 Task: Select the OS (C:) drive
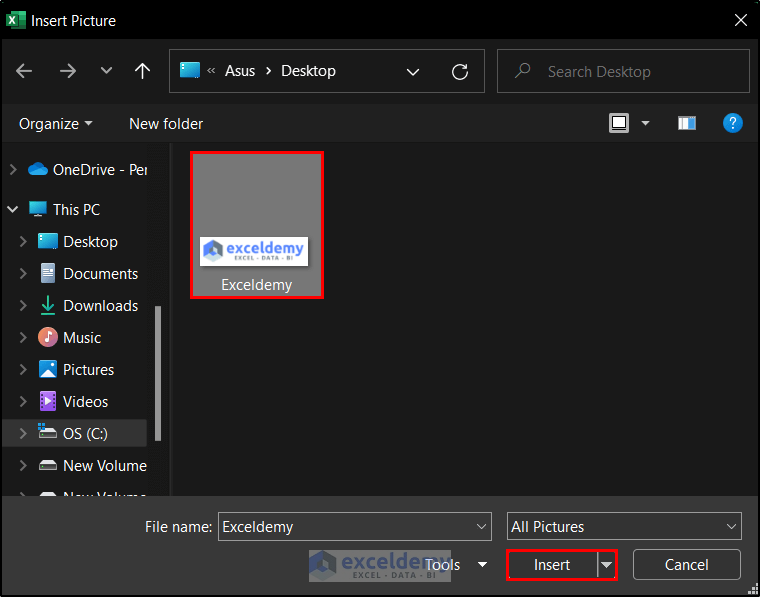coord(73,433)
